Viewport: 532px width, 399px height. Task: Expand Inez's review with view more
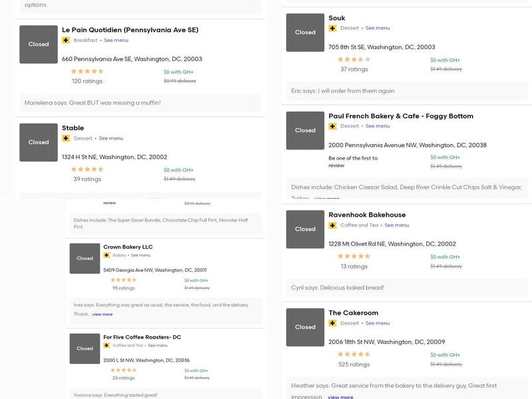coord(102,315)
